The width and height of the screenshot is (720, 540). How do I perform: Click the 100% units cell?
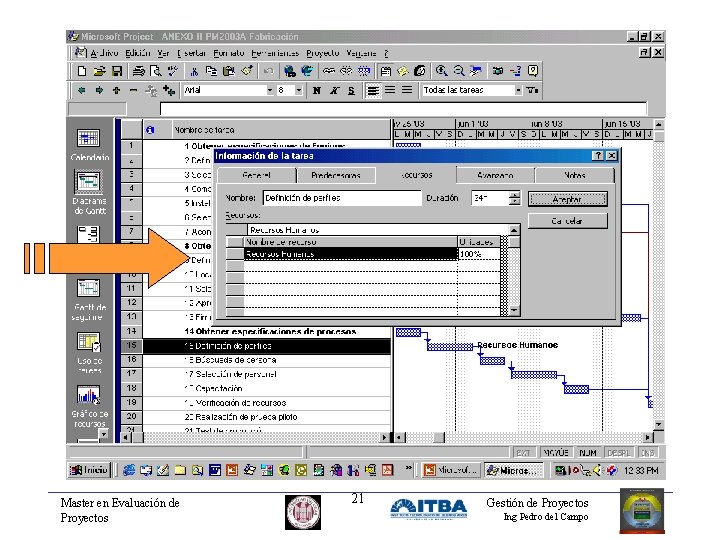coord(479,254)
